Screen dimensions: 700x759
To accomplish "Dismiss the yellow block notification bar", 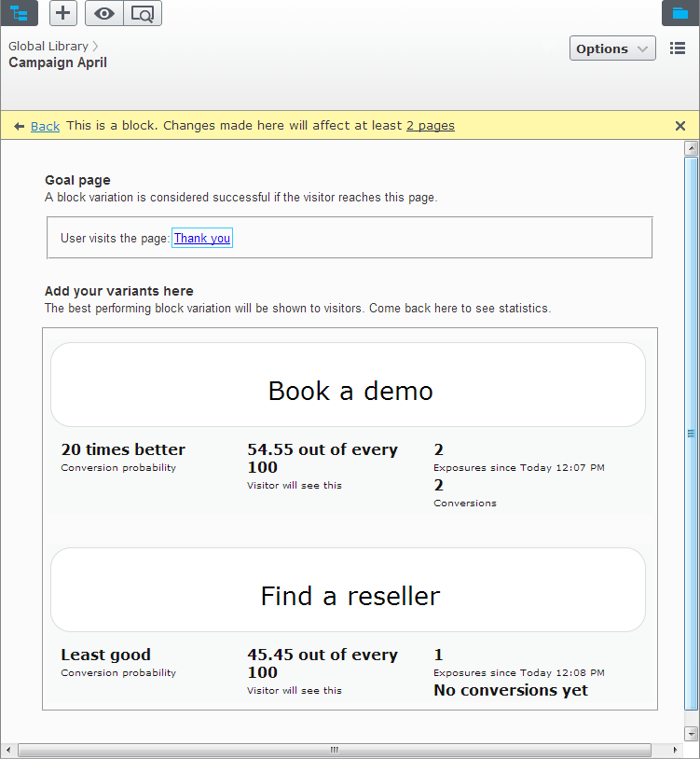I will tap(680, 126).
